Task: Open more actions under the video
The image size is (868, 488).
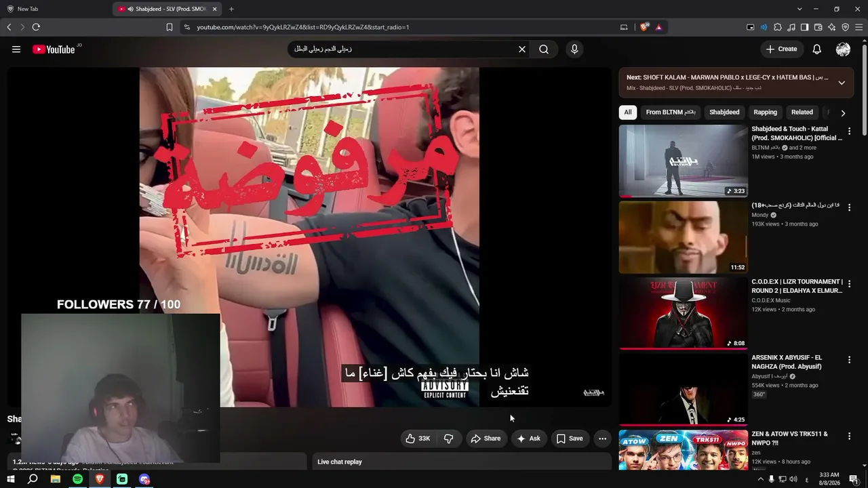Action: (x=602, y=439)
